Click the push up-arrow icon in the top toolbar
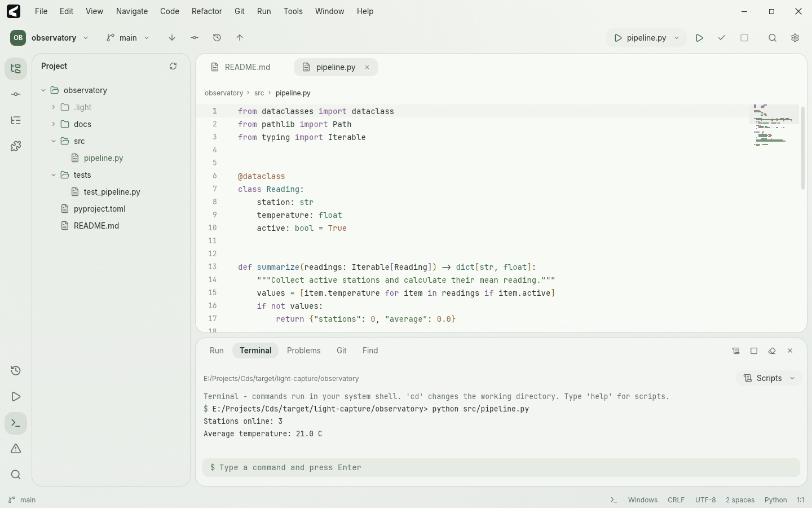 pyautogui.click(x=240, y=38)
